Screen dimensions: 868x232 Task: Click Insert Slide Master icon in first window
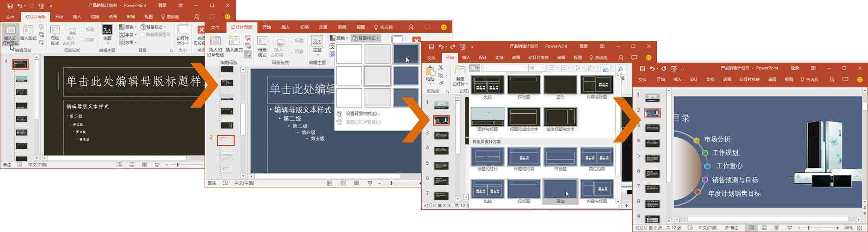[10, 31]
